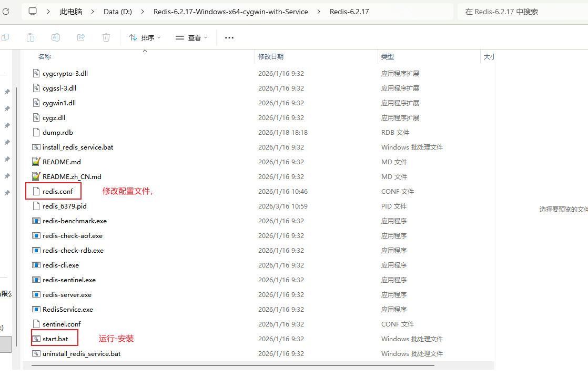The height and width of the screenshot is (376, 588).
Task: Select redis-check-aof.exe file icon
Action: tap(36, 235)
